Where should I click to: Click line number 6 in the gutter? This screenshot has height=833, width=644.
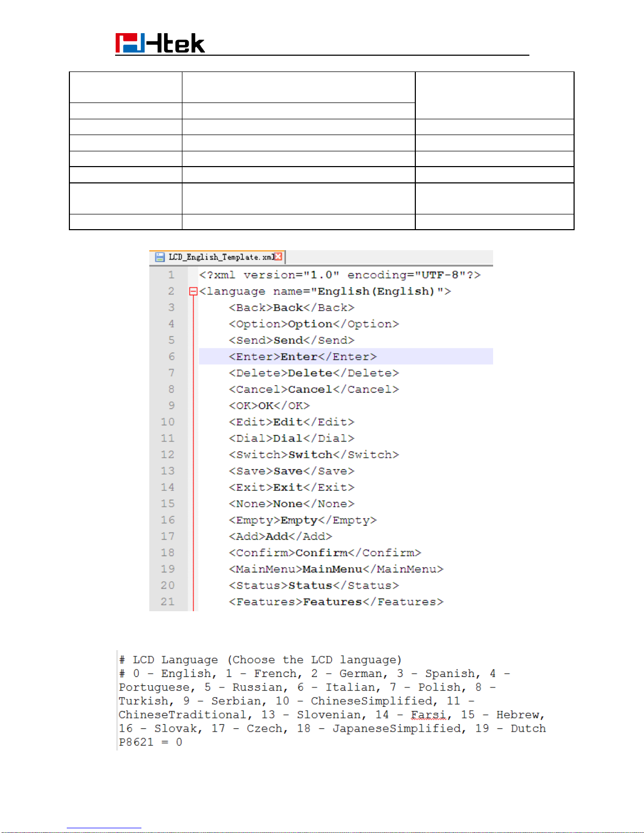171,356
